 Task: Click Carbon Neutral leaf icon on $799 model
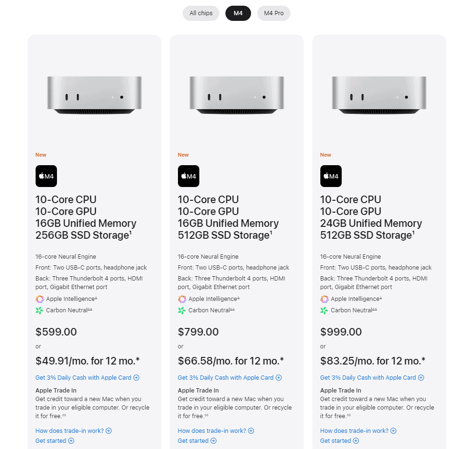coord(182,310)
